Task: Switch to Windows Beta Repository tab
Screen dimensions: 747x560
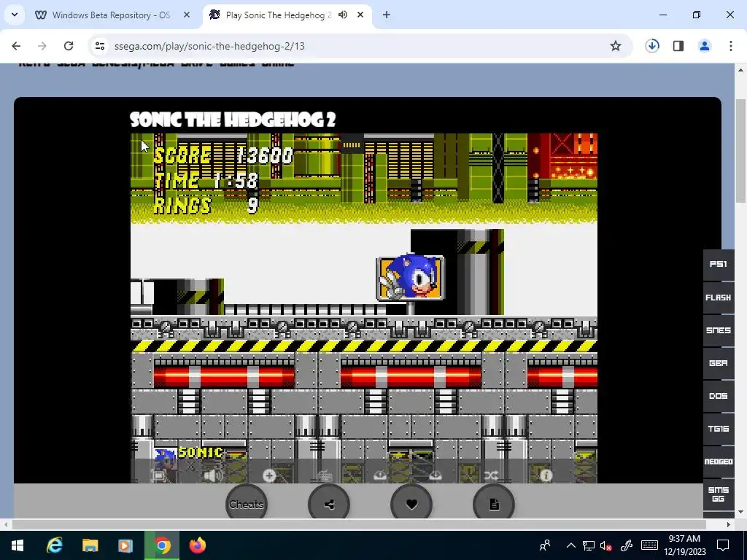Action: (x=111, y=15)
